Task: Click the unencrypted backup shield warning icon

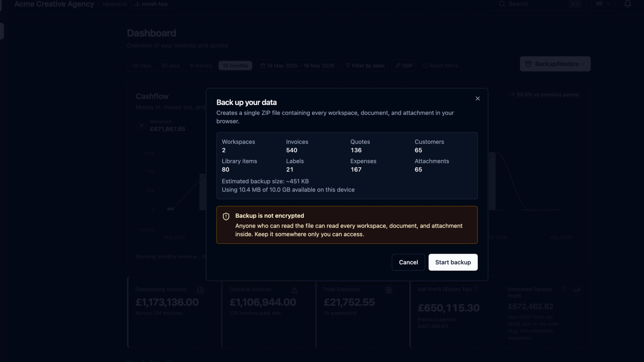Action: [226, 216]
